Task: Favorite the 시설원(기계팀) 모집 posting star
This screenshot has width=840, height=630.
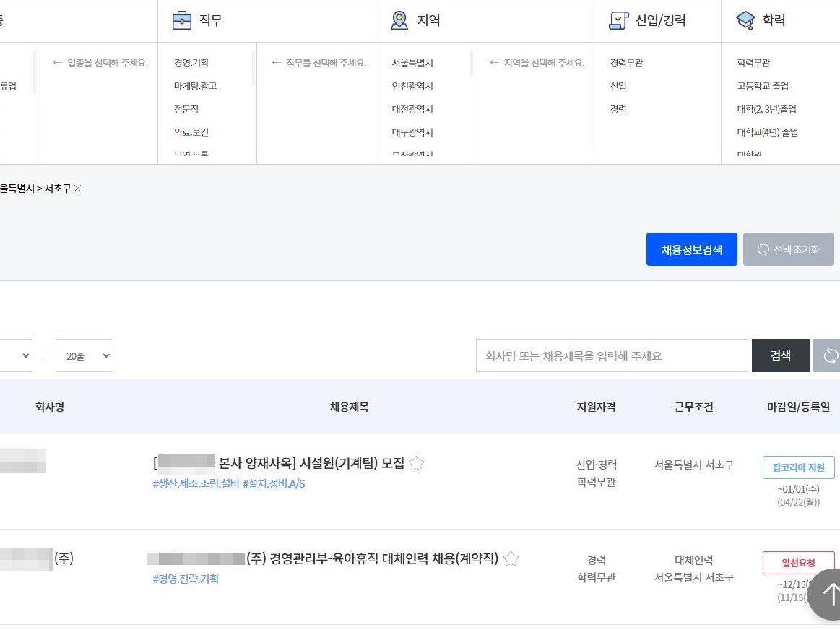Action: (x=416, y=463)
